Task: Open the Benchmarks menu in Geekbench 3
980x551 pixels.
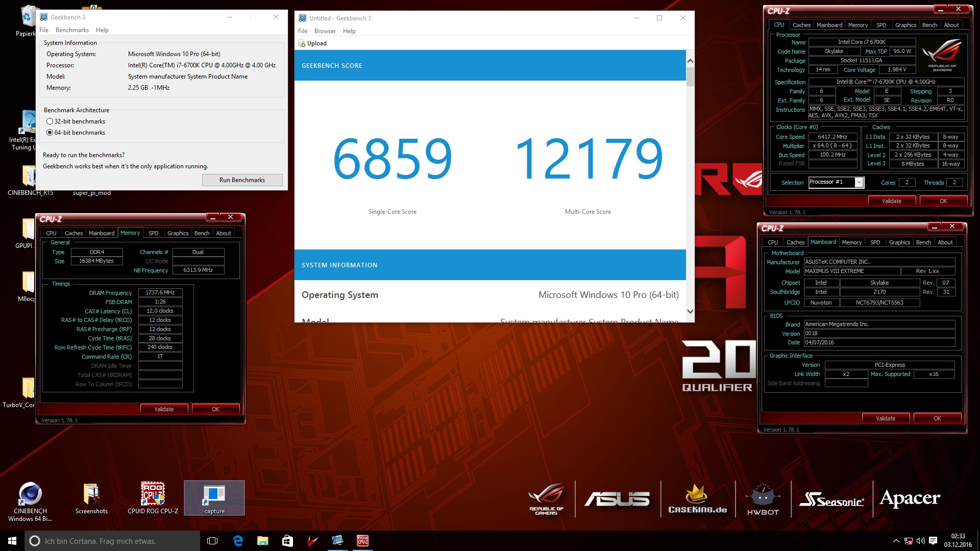Action: 72,30
